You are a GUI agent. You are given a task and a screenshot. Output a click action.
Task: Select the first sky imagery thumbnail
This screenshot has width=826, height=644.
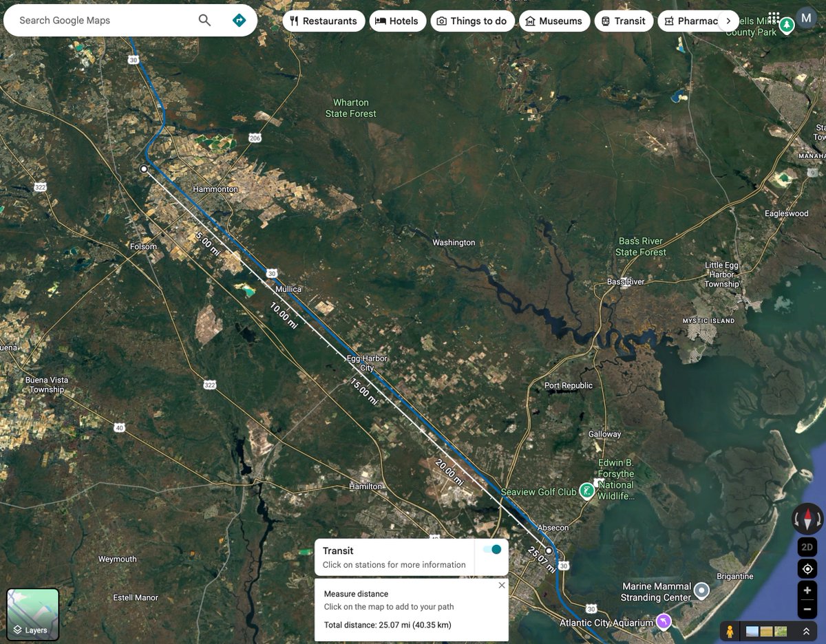coord(752,631)
